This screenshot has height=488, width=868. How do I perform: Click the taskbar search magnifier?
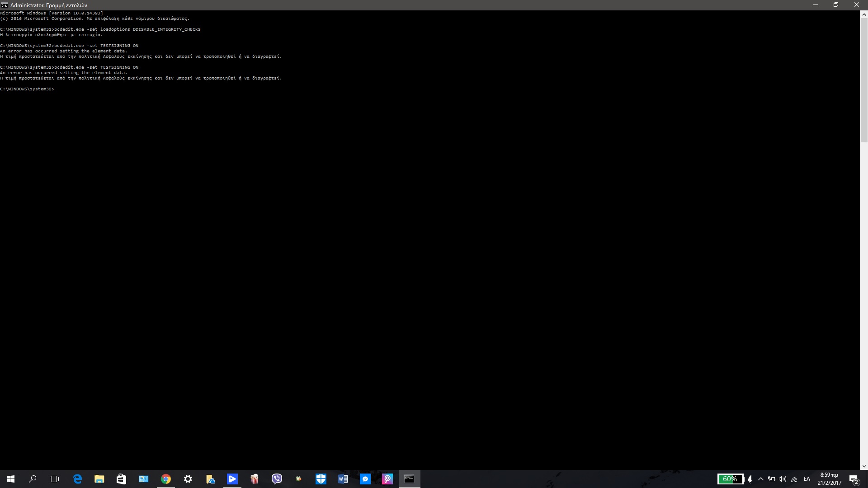point(33,479)
